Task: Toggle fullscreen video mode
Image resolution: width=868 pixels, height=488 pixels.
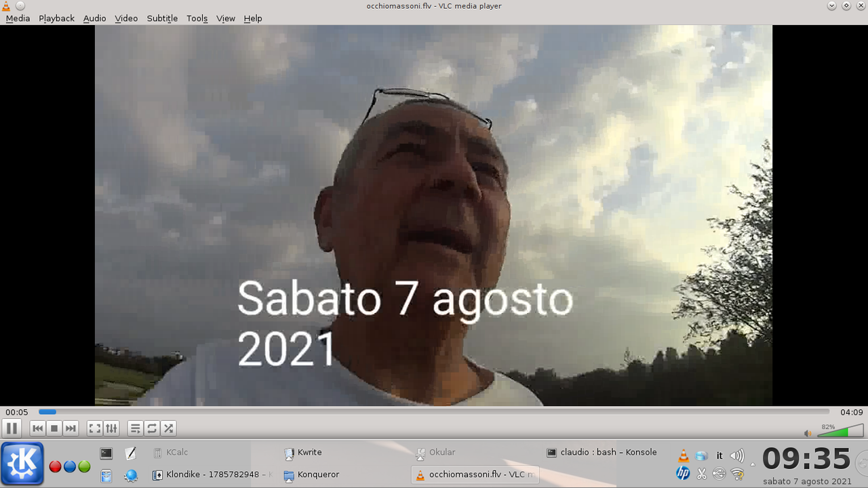Action: point(95,428)
